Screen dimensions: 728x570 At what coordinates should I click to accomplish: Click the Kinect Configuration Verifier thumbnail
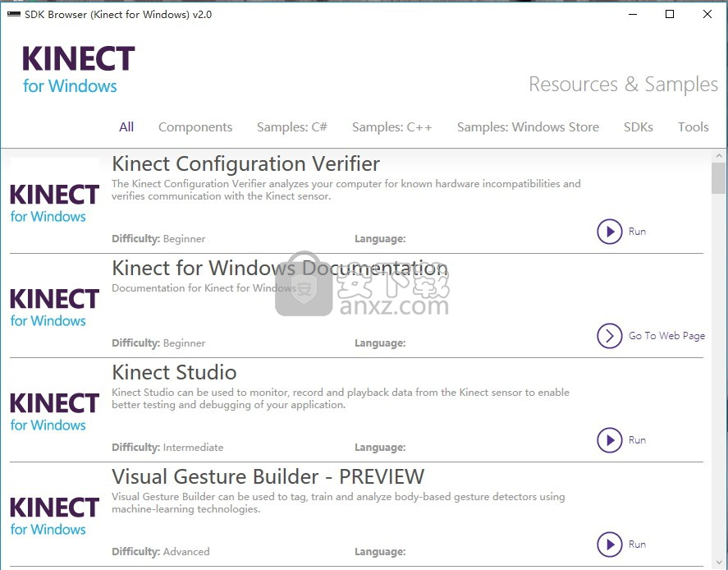point(54,204)
